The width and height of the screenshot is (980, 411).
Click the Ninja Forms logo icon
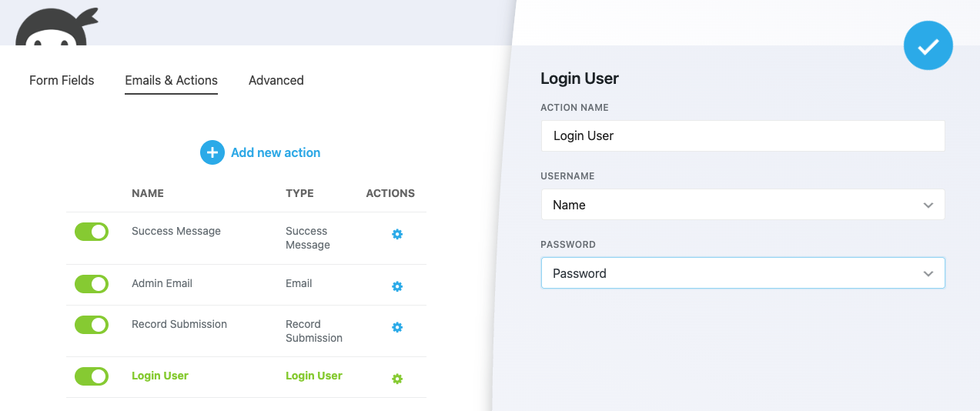(56, 27)
